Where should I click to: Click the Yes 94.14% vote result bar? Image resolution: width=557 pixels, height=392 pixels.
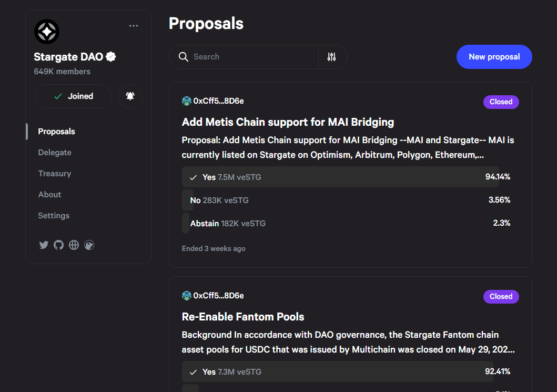tap(340, 177)
